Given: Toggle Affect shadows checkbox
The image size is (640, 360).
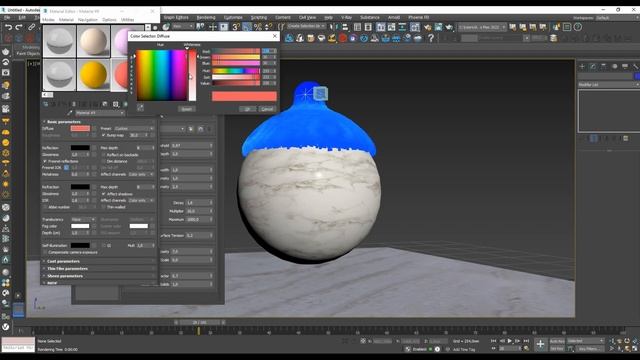Looking at the screenshot, I should pyautogui.click(x=104, y=194).
